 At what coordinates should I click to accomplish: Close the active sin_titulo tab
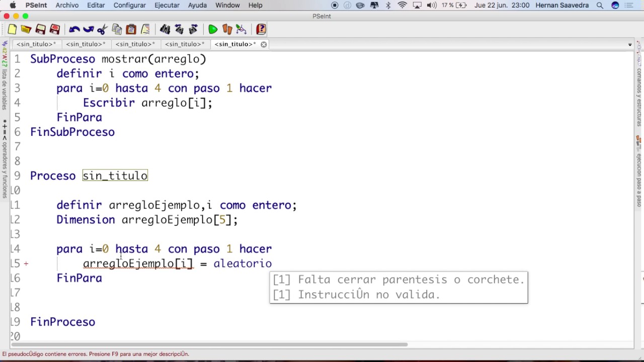tap(264, 44)
